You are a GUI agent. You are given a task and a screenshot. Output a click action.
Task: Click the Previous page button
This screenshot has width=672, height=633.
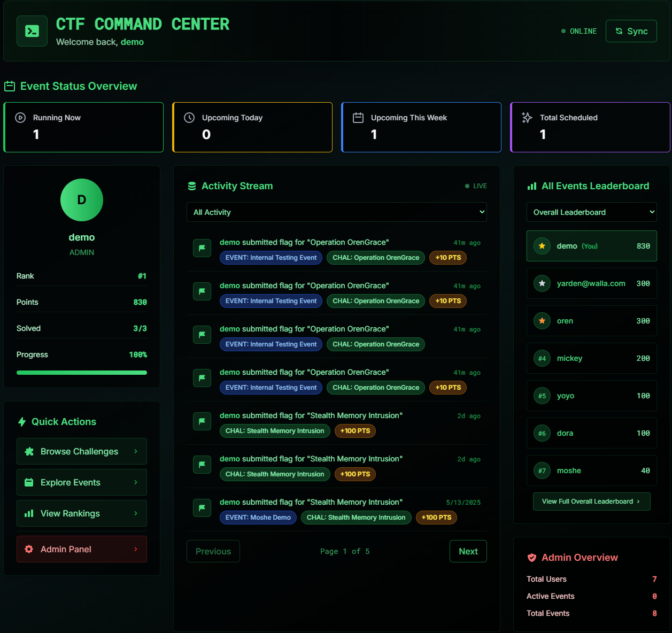pyautogui.click(x=213, y=551)
